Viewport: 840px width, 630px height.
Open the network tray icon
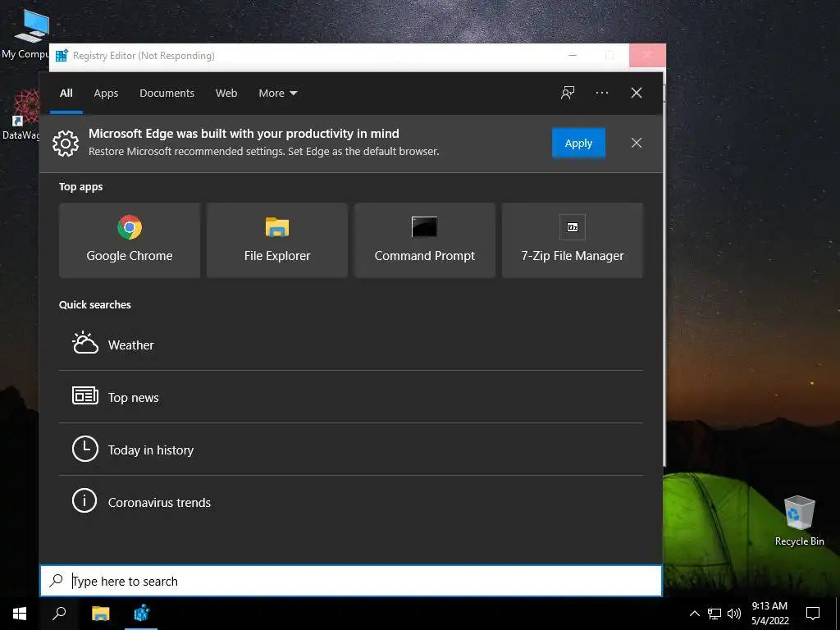[x=714, y=614]
